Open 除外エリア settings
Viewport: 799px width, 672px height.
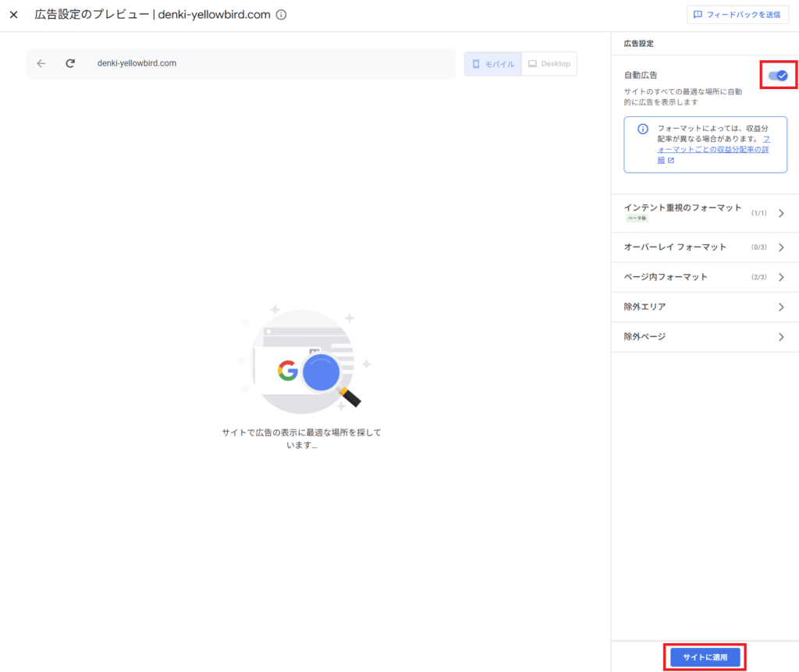tap(705, 307)
